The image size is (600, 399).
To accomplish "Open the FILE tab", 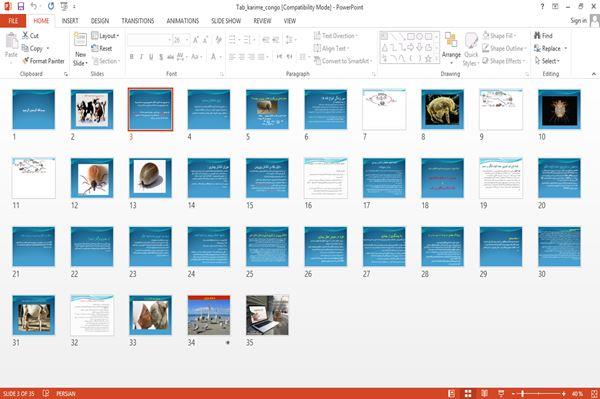I will coord(13,21).
